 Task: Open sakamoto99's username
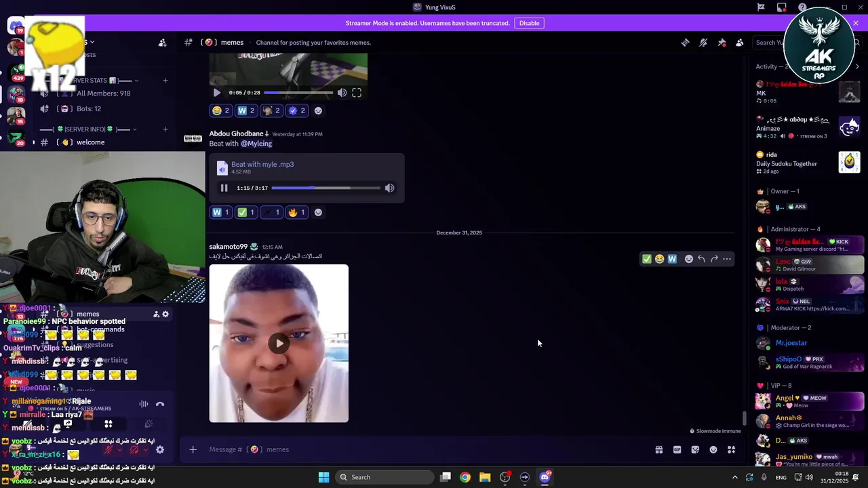[x=228, y=247]
